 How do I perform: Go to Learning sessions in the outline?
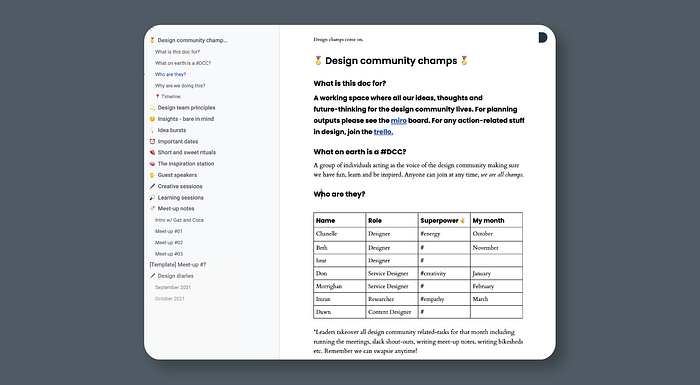pos(176,197)
